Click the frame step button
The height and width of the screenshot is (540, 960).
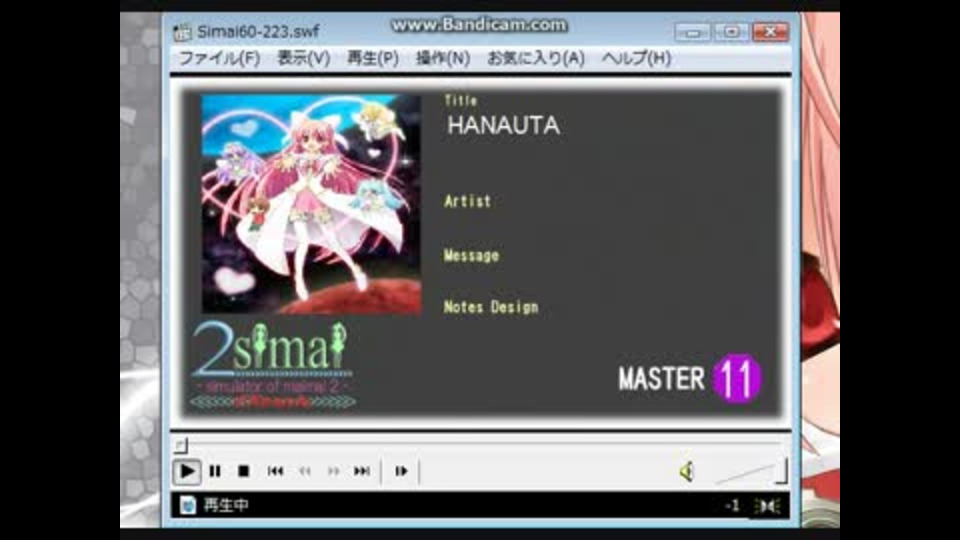point(401,471)
